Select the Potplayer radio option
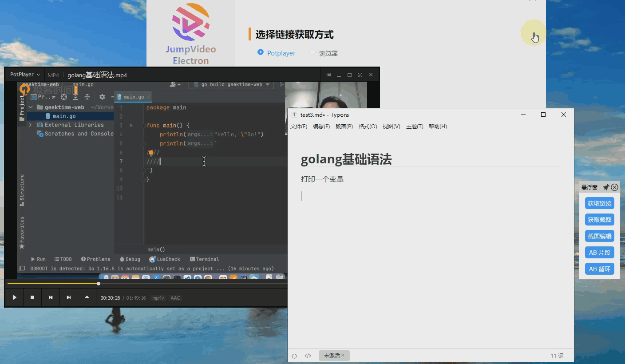The height and width of the screenshot is (364, 625). pos(261,52)
